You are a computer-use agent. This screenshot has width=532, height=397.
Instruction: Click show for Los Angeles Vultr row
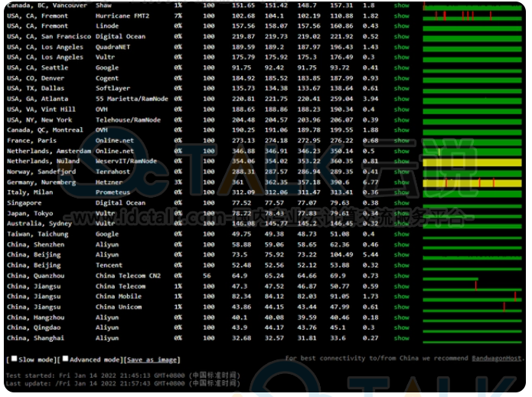(401, 57)
